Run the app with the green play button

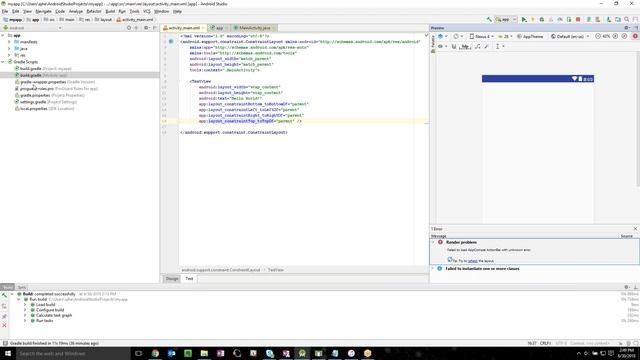pyautogui.click(x=524, y=19)
